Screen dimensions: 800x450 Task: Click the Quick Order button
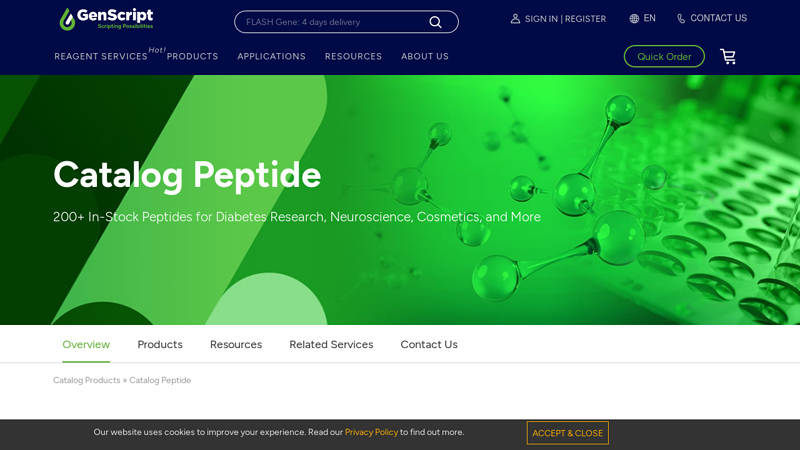[664, 57]
